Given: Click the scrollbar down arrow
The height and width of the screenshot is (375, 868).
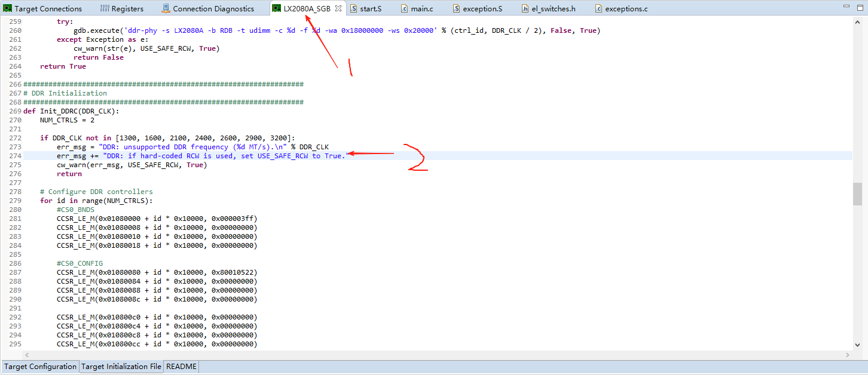Looking at the screenshot, I should (x=856, y=345).
